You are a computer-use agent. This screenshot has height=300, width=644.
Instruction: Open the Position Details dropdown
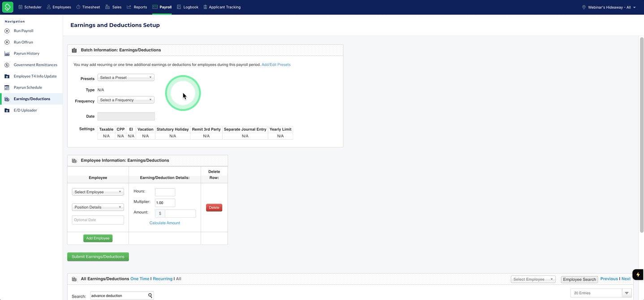tap(98, 207)
